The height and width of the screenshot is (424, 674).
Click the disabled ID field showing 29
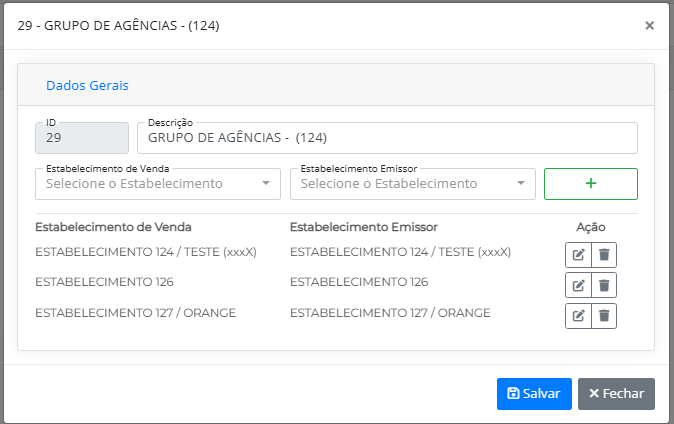82,138
